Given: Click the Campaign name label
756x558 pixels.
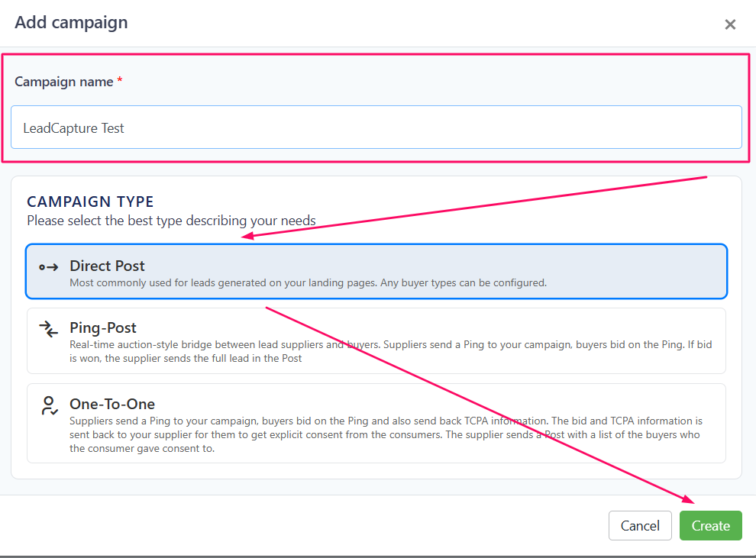Looking at the screenshot, I should [64, 82].
